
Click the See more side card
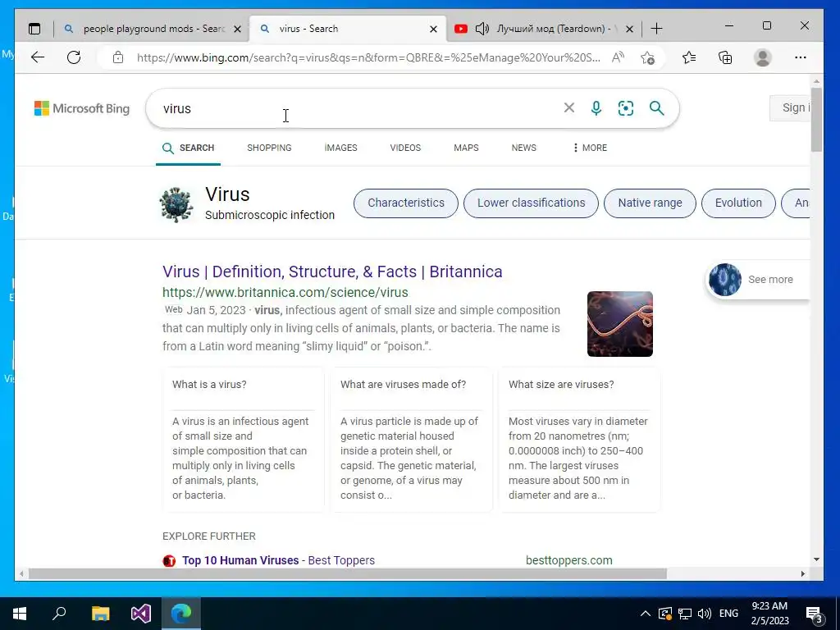757,279
